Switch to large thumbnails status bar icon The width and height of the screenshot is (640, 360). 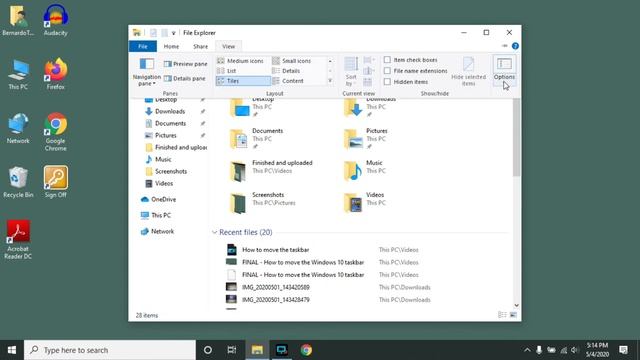[513, 315]
